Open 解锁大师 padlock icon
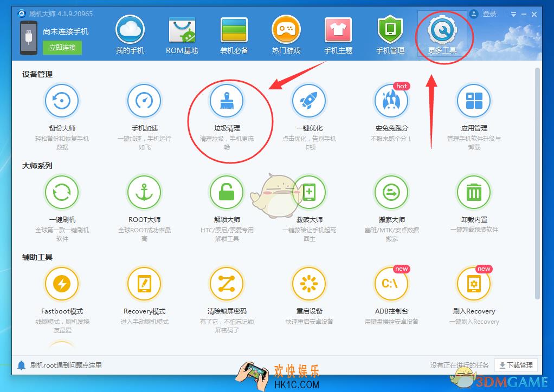 click(227, 192)
